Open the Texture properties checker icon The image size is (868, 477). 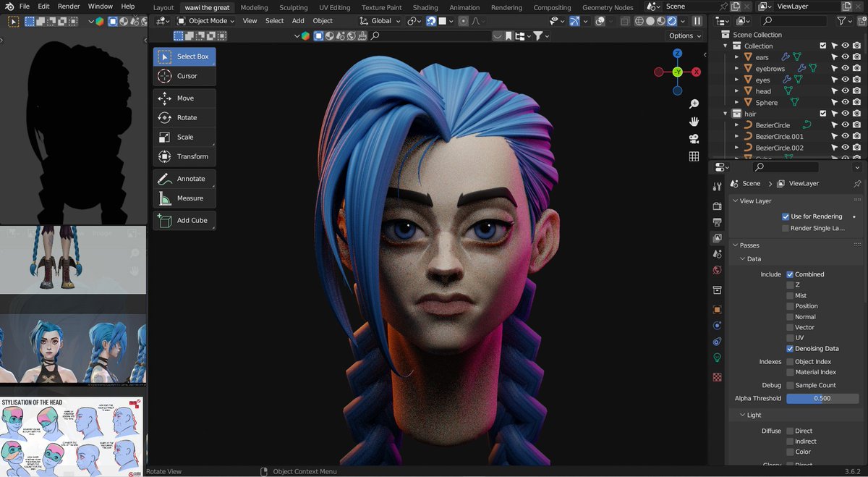click(x=718, y=377)
